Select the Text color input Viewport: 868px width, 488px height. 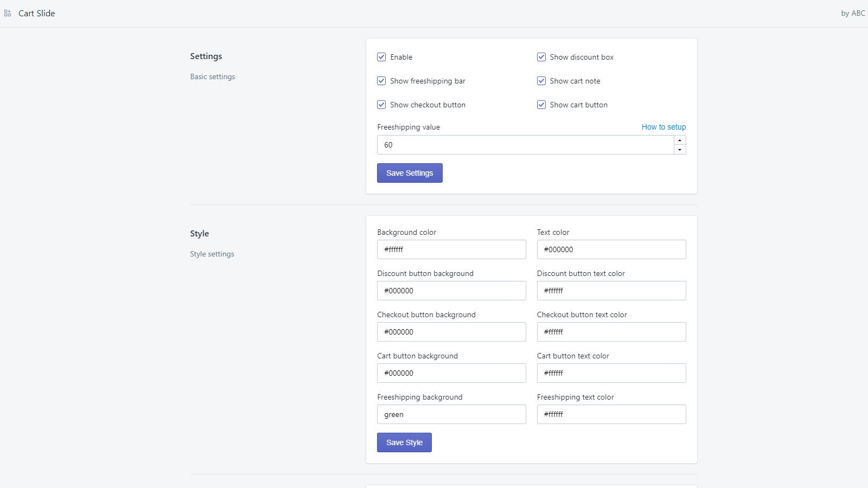pos(611,249)
